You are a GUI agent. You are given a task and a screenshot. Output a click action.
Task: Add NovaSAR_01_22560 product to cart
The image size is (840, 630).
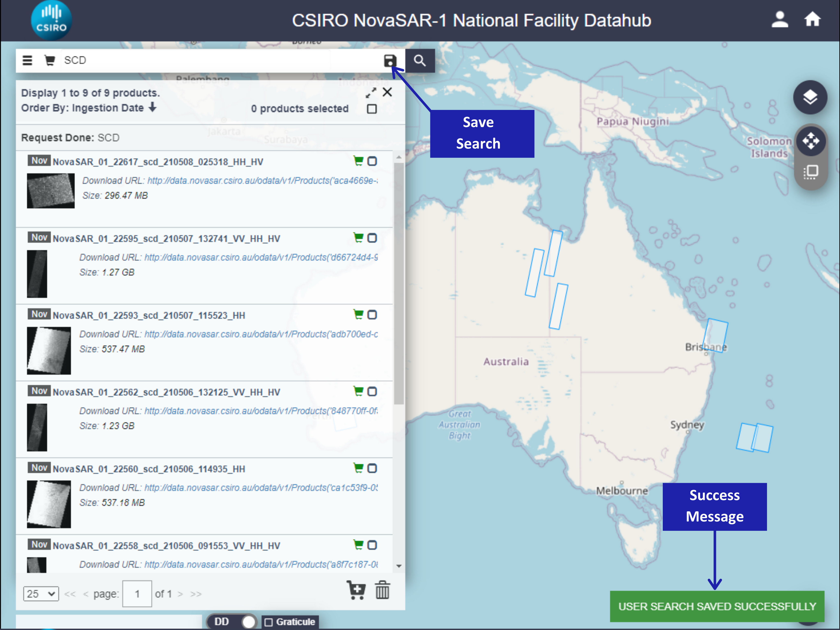(358, 468)
